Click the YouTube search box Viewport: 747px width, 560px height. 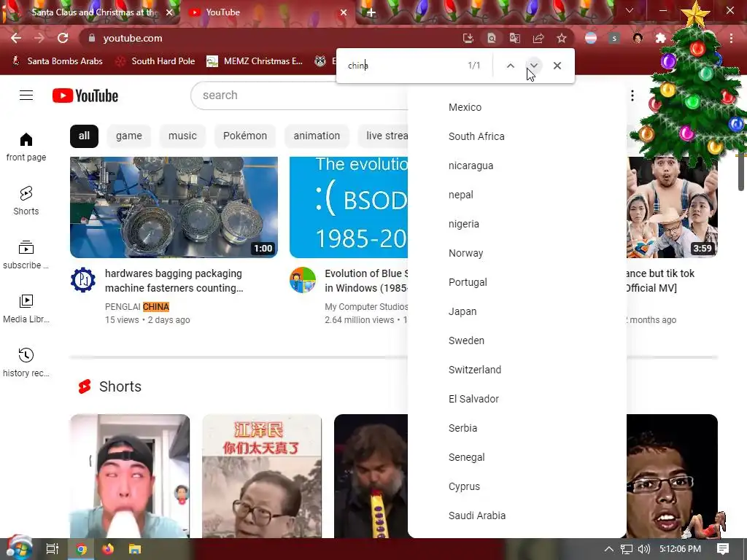300,96
